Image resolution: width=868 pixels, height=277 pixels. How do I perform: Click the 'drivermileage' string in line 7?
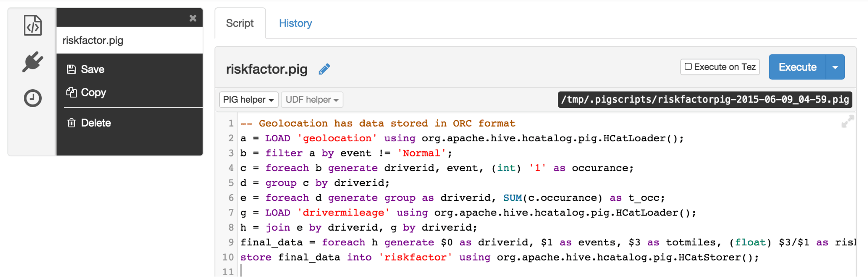[x=343, y=213]
